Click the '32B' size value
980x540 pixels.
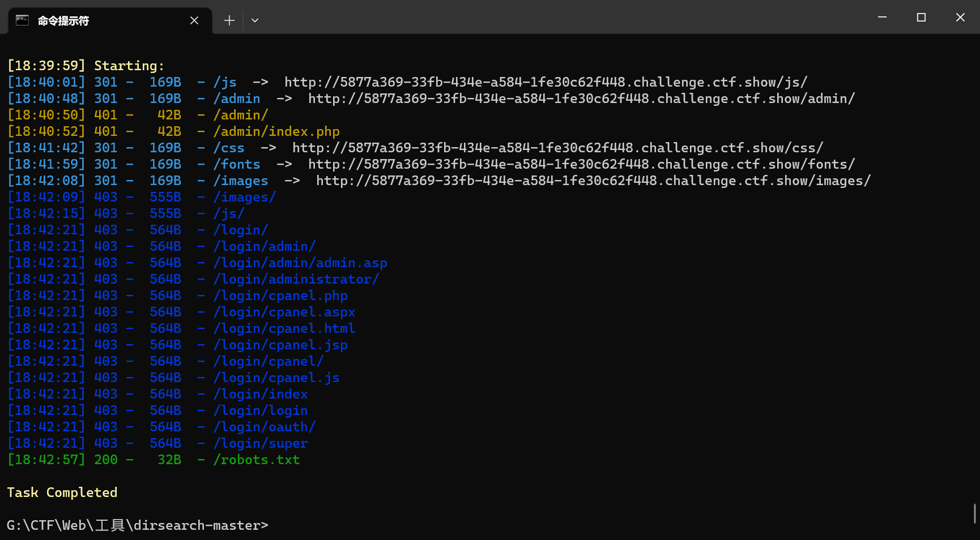point(169,460)
